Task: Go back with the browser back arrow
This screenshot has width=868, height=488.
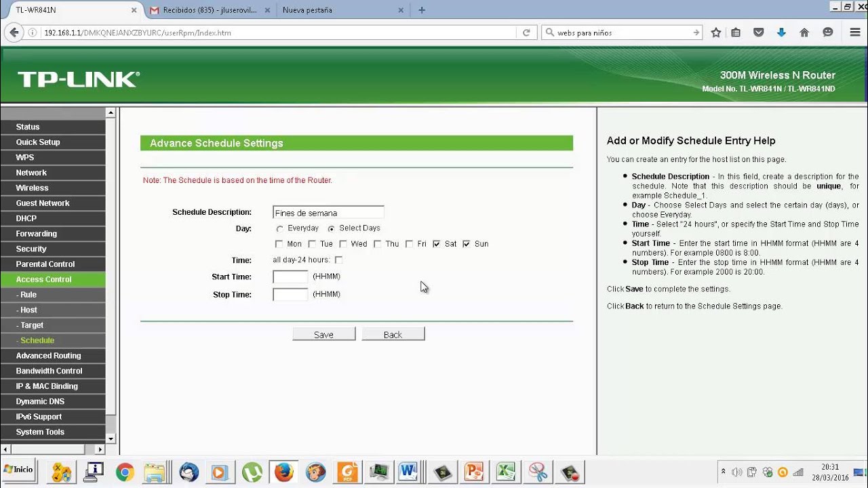Action: [x=14, y=33]
